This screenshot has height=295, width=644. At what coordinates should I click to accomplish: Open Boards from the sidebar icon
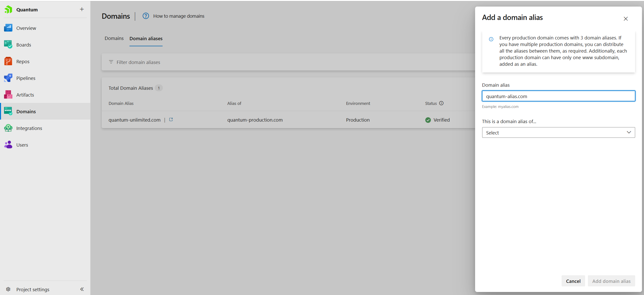tap(8, 45)
